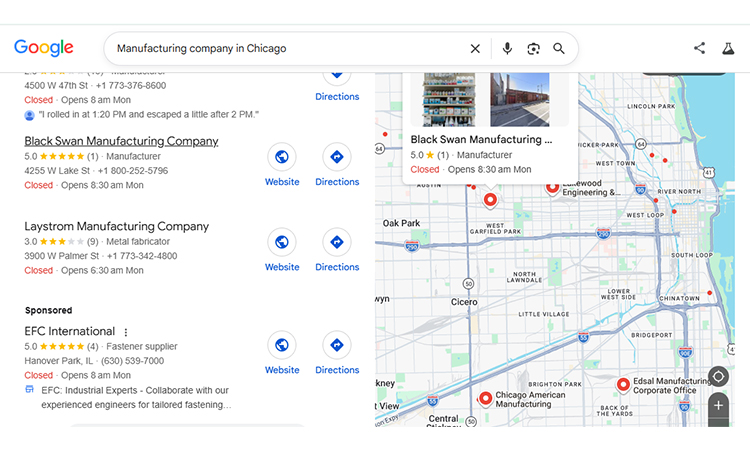Open Google Lens image search icon
The height and width of the screenshot is (450, 750).
[x=533, y=49]
